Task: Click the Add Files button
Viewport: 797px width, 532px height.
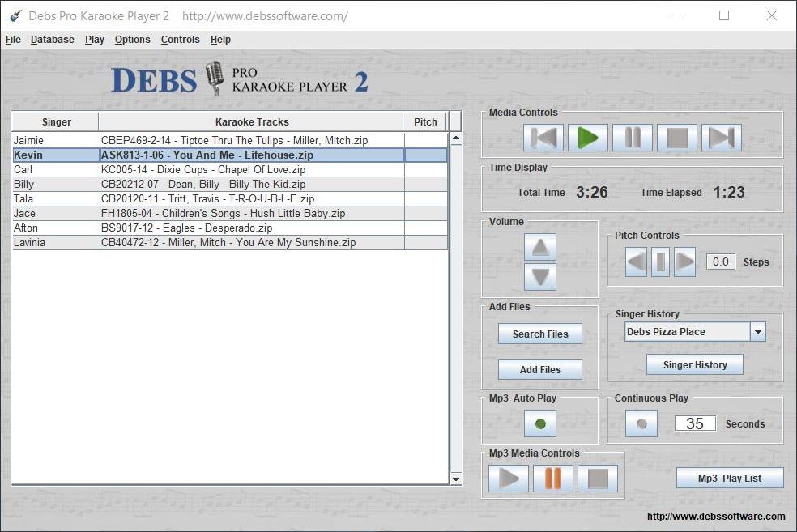Action: click(x=540, y=369)
